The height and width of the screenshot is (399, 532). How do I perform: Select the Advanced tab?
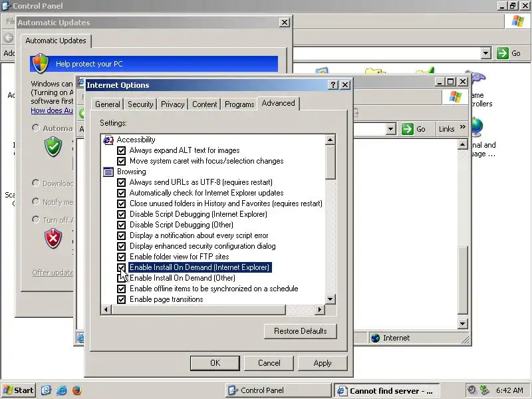278,103
